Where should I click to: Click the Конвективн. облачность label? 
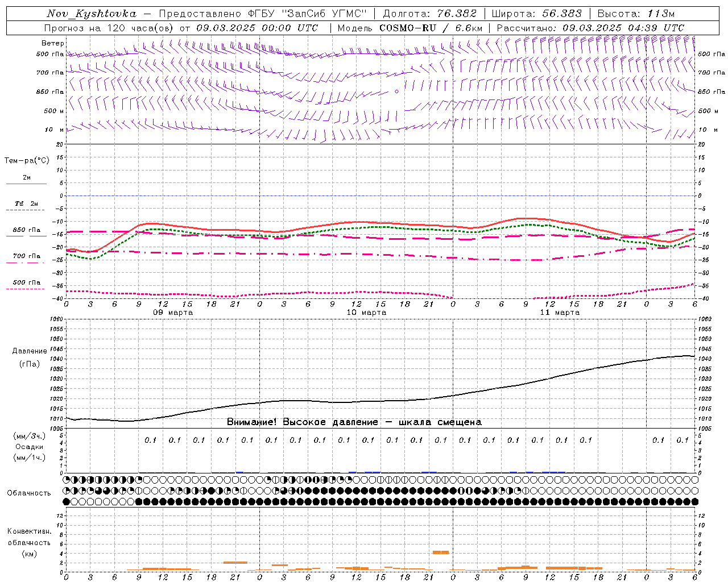click(29, 537)
